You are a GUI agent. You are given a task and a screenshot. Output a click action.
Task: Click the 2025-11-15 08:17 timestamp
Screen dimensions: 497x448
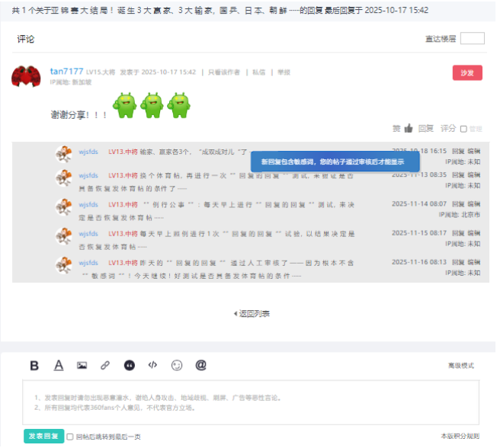point(419,233)
